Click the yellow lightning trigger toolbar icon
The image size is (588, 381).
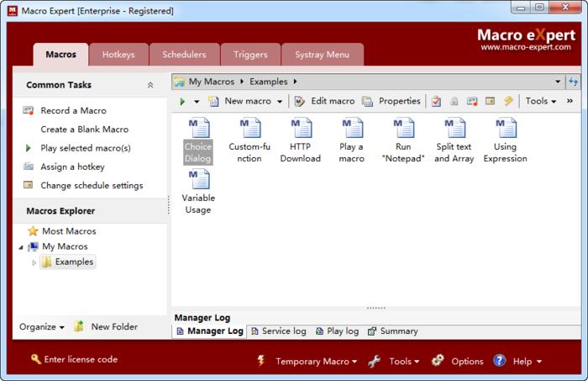point(508,101)
